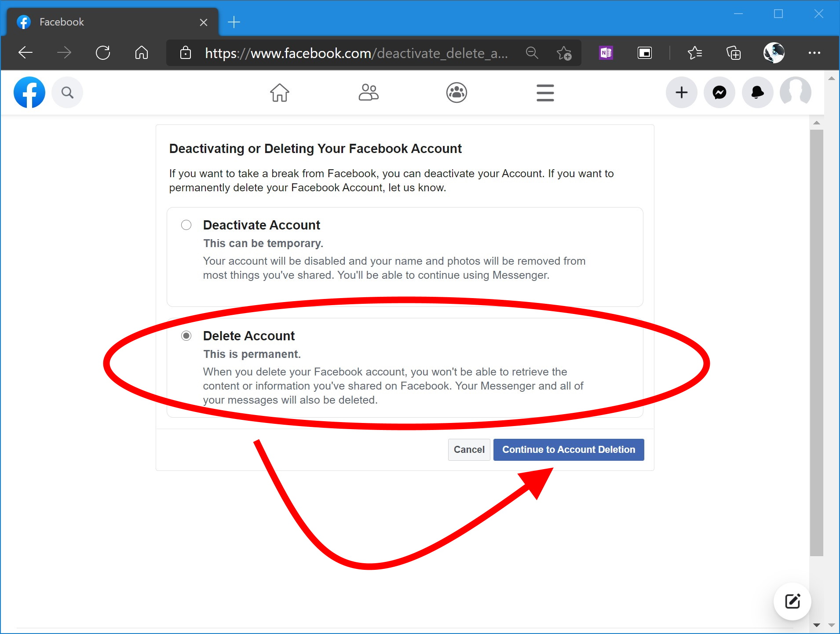Viewport: 840px width, 634px height.
Task: Select the Delete Account option
Action: tap(186, 335)
